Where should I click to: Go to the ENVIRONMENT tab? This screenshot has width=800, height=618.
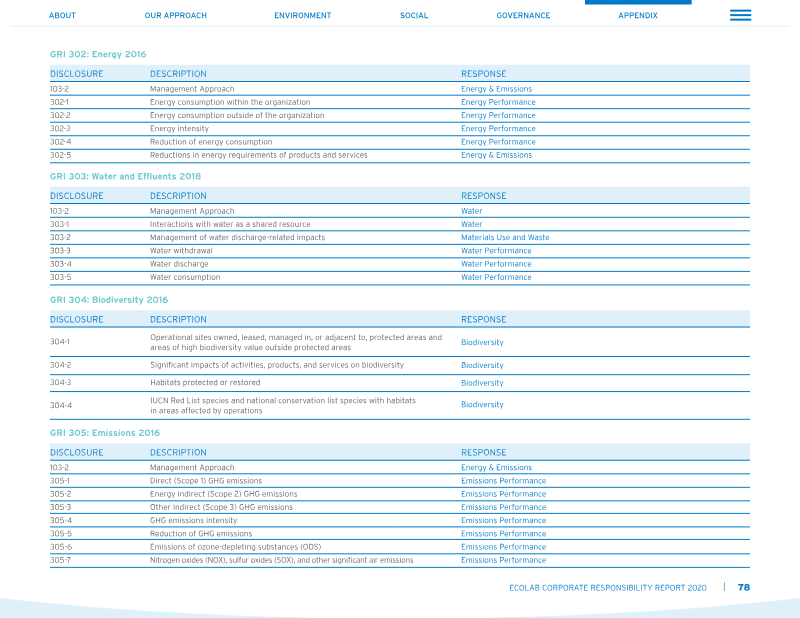pos(303,15)
